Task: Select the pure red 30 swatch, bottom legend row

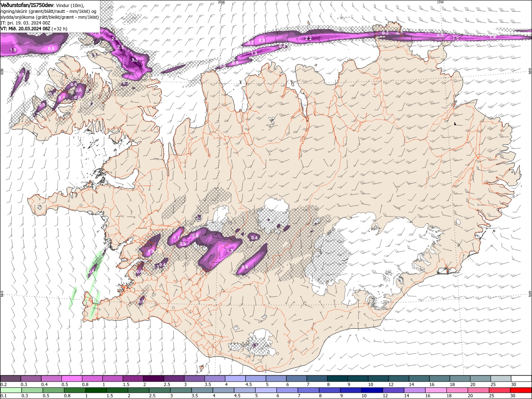Action: [x=521, y=390]
